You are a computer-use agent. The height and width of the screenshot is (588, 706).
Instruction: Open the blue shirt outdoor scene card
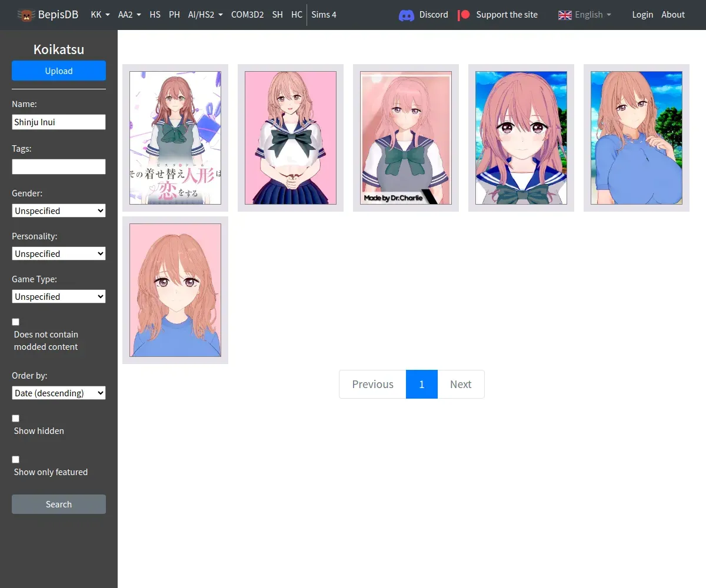[637, 138]
